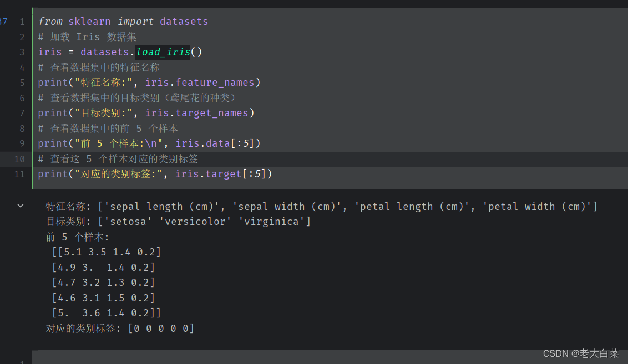This screenshot has width=628, height=364.
Task: Click the string "对应的类别标签:" on line 11
Action: pos(119,174)
